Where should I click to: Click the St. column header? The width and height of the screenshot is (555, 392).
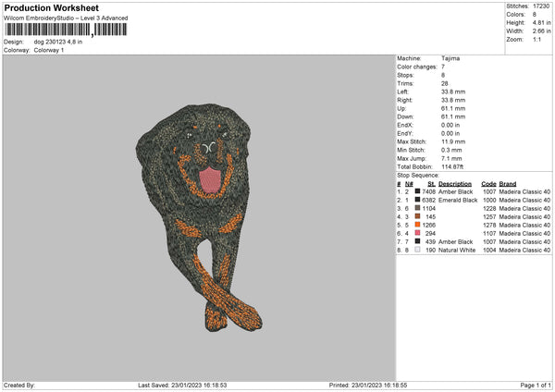[x=431, y=183]
